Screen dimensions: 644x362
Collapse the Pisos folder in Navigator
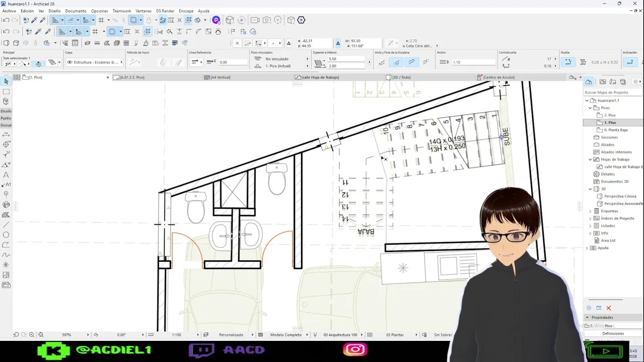[591, 108]
